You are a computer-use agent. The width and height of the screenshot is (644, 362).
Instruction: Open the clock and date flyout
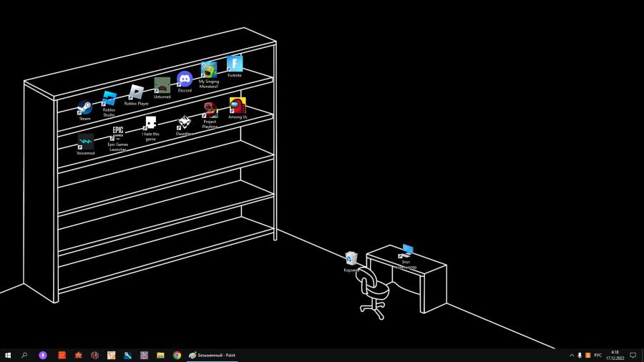[615, 355]
